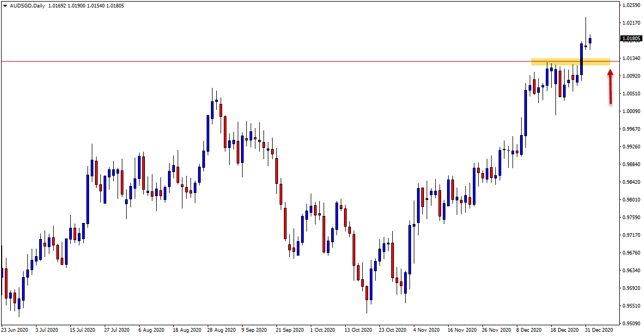Image resolution: width=644 pixels, height=336 pixels.
Task: Click the 0.99670 price axis label
Action: click(x=630, y=129)
